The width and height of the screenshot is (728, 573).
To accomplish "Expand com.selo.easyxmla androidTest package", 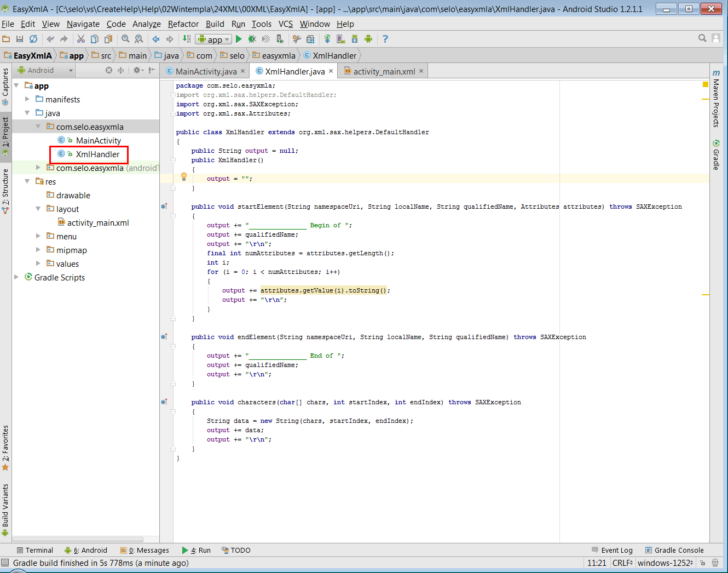I will coord(38,168).
